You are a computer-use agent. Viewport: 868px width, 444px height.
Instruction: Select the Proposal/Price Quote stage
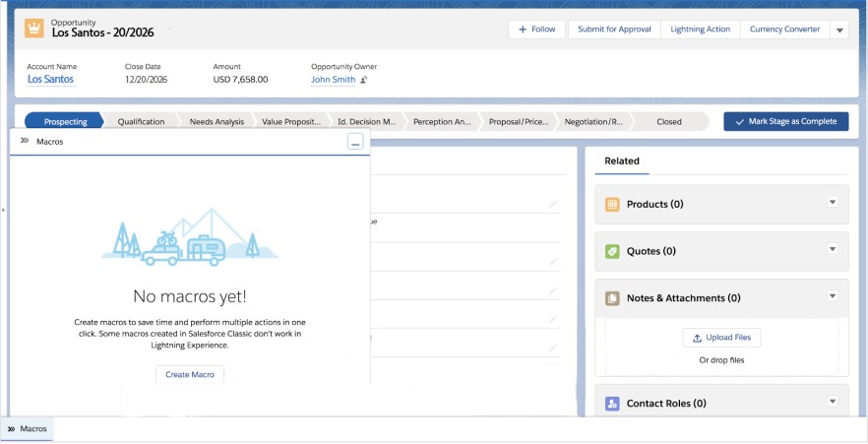(x=518, y=122)
